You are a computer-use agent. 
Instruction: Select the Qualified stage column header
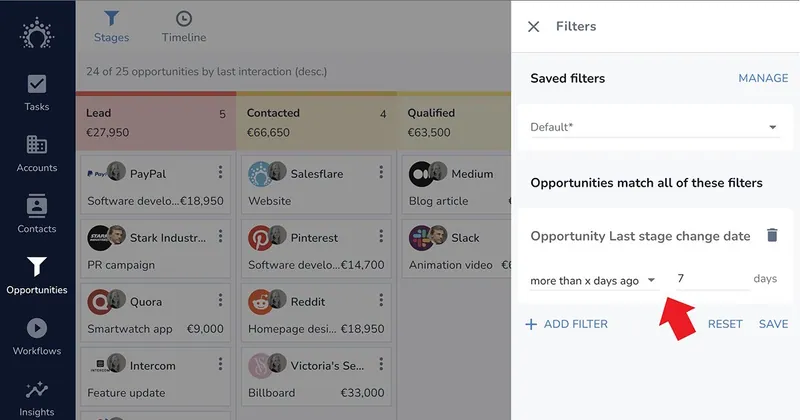pyautogui.click(x=454, y=121)
